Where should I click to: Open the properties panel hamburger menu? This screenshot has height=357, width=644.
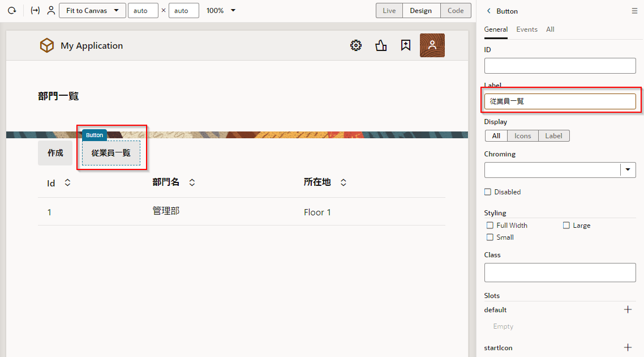(634, 11)
